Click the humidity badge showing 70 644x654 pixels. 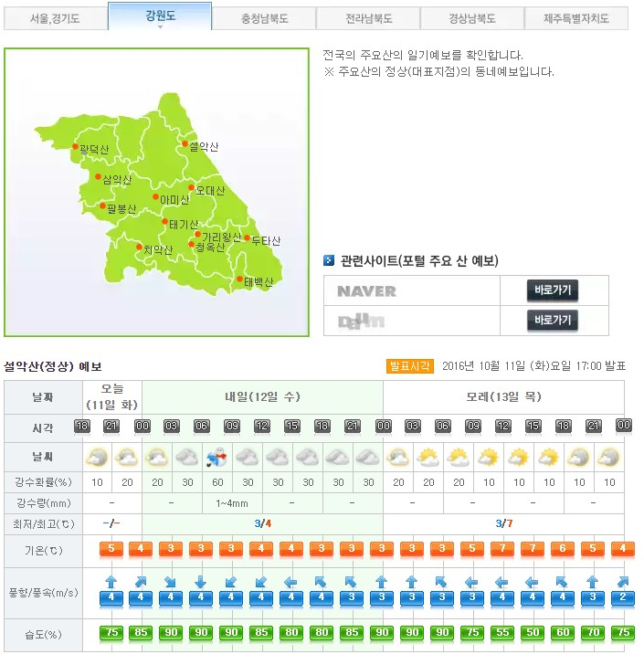point(593,633)
